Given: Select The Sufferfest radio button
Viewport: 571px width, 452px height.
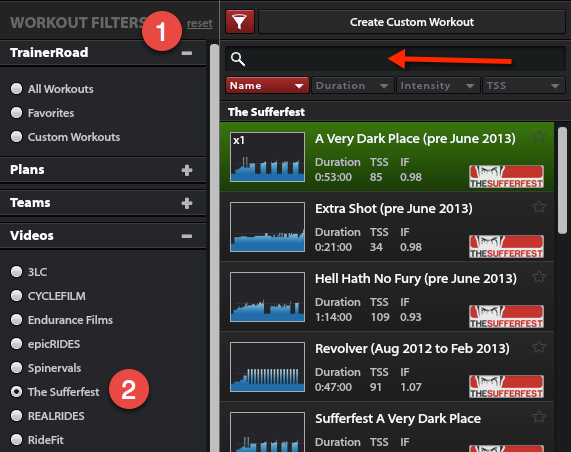Looking at the screenshot, I should click(x=16, y=392).
